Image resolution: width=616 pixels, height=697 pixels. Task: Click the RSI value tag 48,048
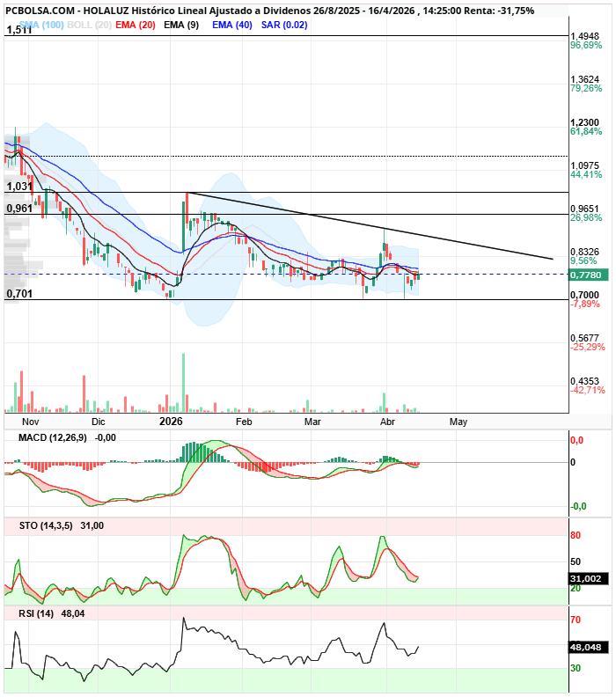587,647
